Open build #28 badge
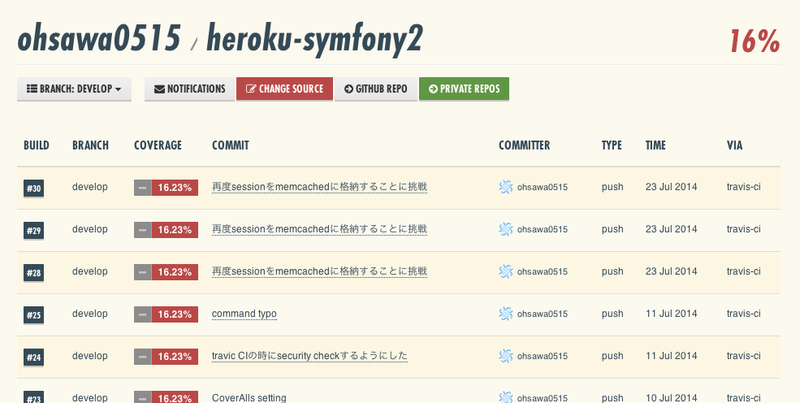This screenshot has width=800, height=403. (34, 273)
